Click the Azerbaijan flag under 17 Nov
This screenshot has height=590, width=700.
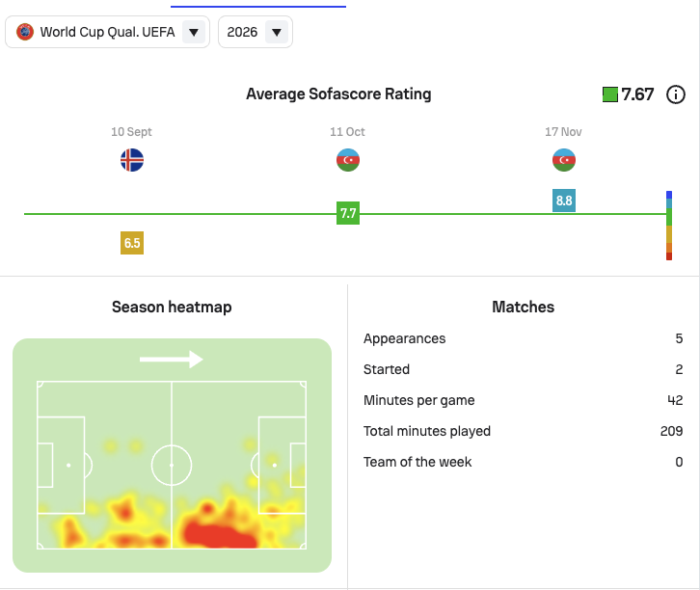[x=564, y=160]
